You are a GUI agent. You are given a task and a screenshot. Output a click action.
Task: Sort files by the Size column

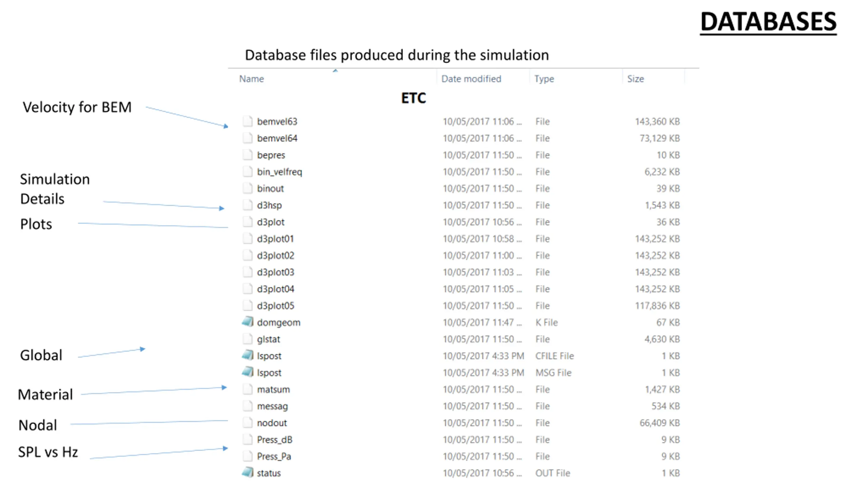tap(635, 79)
